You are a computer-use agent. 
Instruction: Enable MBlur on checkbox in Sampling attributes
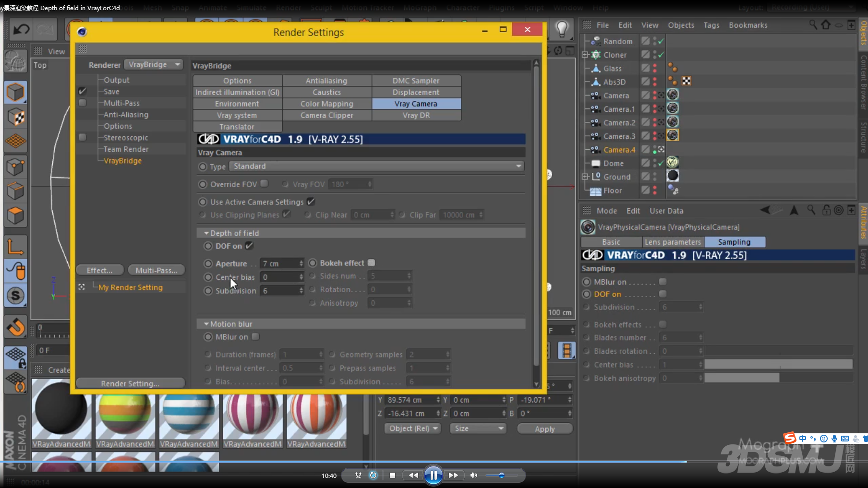[663, 281]
